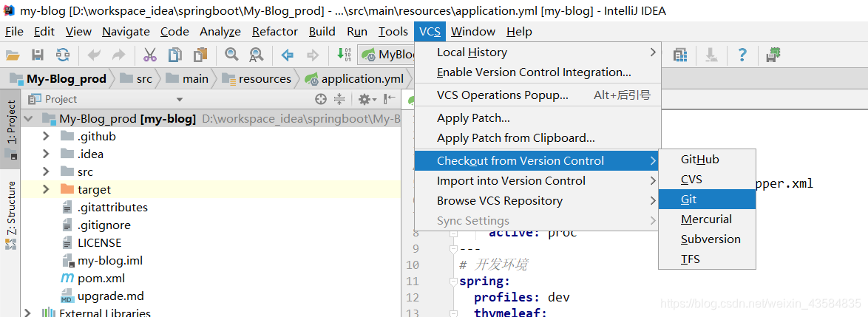Expand the .idea folder

47,154
